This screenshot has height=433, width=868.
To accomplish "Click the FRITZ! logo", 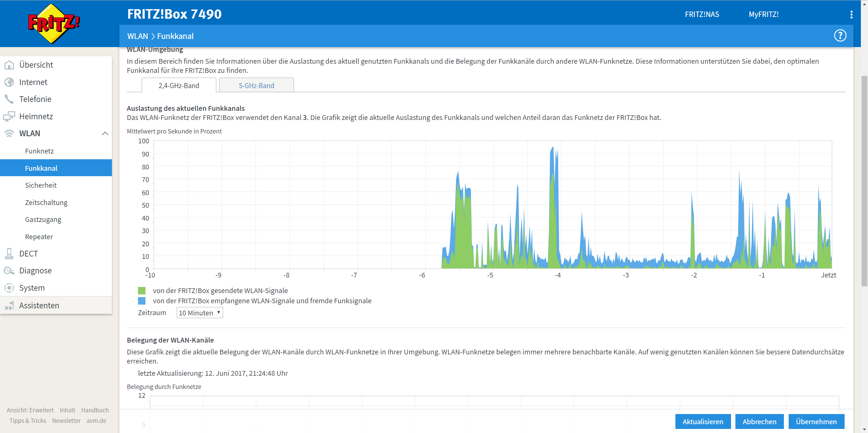I will [54, 23].
